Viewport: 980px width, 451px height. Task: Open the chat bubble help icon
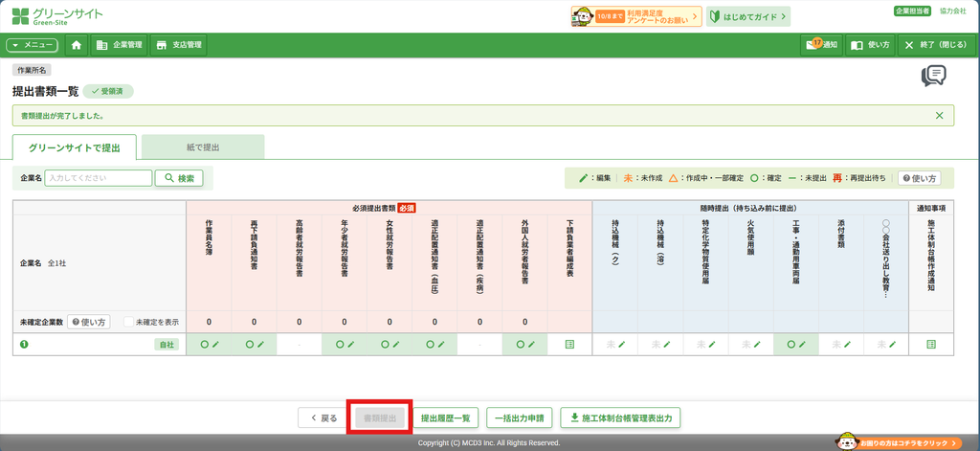pyautogui.click(x=933, y=76)
